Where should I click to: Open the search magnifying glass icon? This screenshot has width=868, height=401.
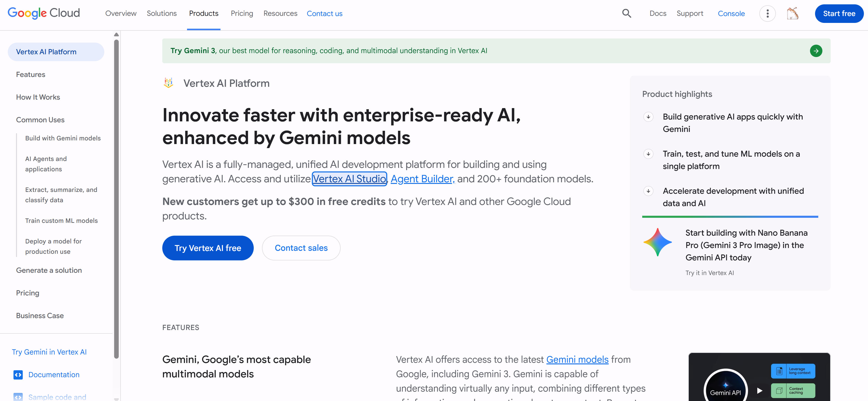tap(626, 13)
